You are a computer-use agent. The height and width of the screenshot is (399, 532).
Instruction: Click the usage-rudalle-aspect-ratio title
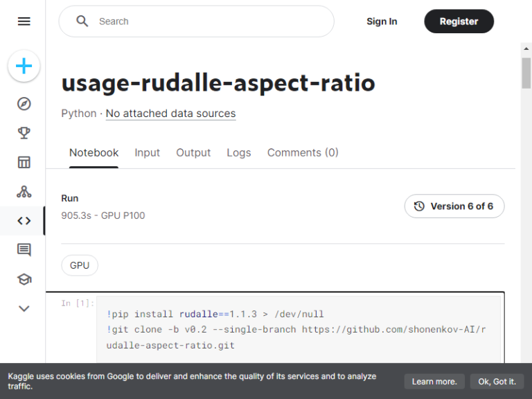coord(218,83)
